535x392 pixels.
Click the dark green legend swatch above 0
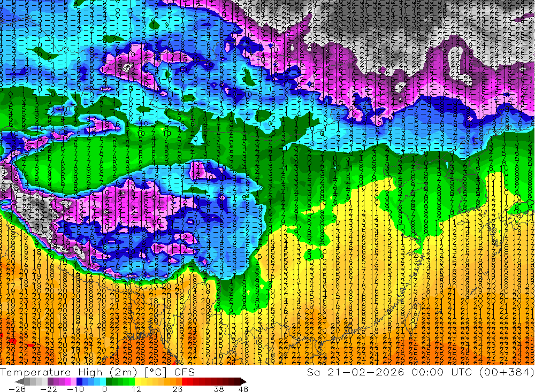pyautogui.click(x=109, y=381)
